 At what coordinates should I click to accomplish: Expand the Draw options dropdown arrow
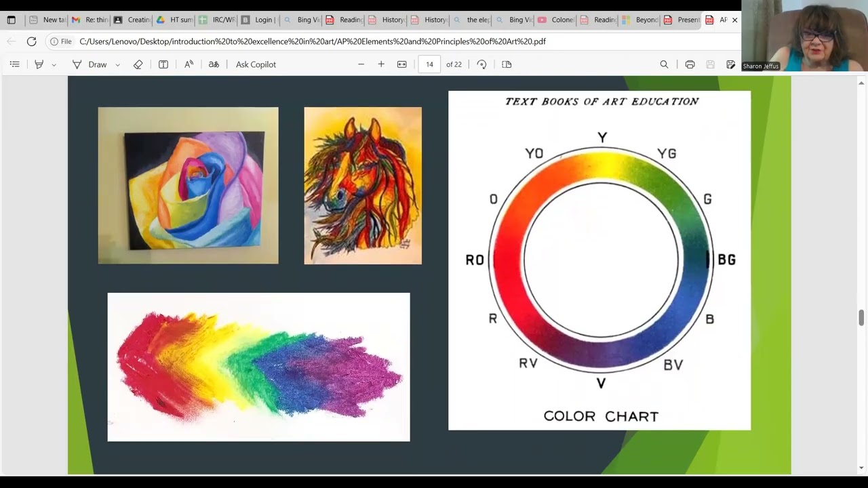coord(117,64)
